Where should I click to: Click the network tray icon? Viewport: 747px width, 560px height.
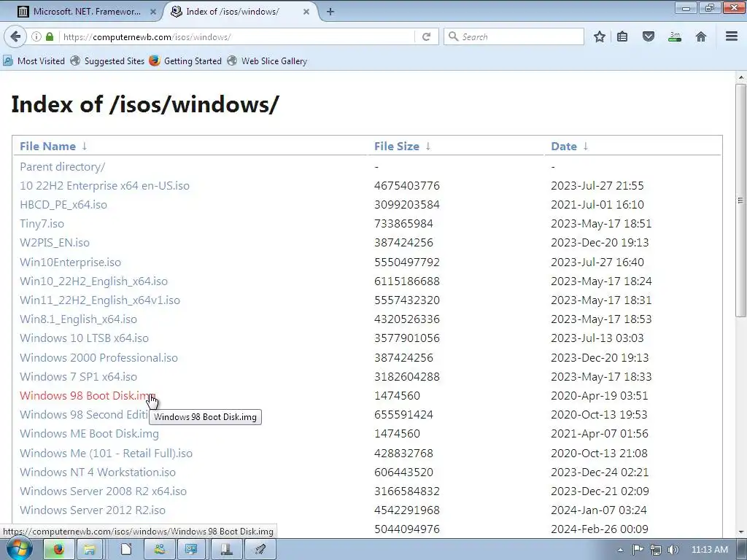tap(656, 550)
